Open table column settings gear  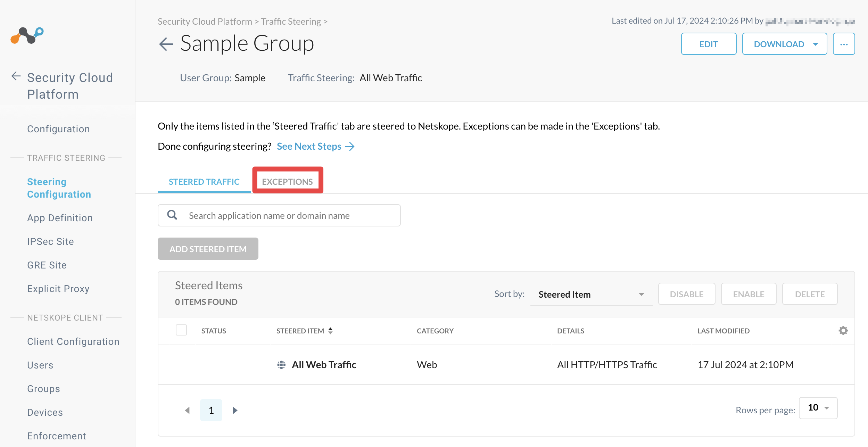pos(843,330)
